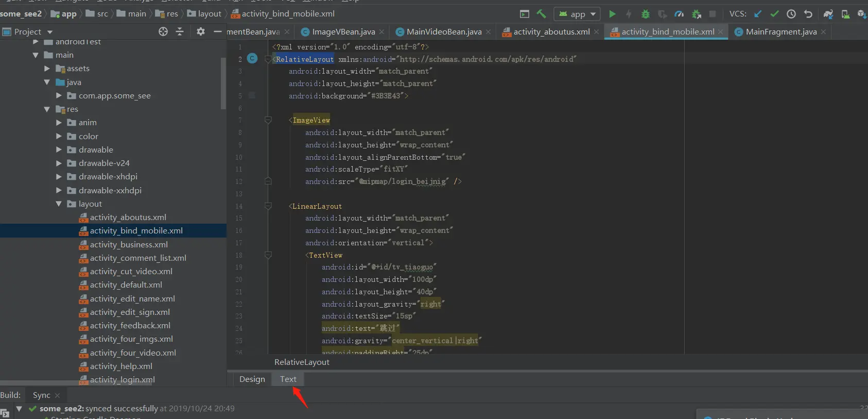Image resolution: width=868 pixels, height=419 pixels.
Task: Expand the anim folder arrow
Action: pos(59,123)
